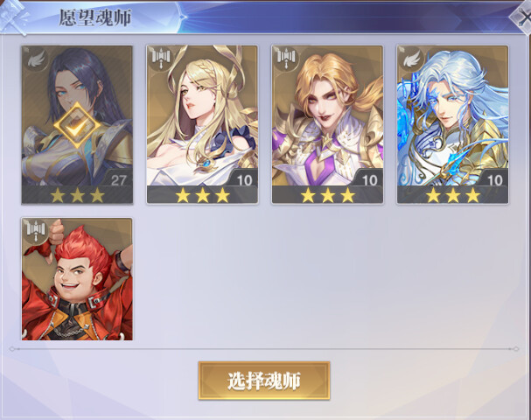Click the 选择魂师 button
This screenshot has width=531, height=420.
pos(264,381)
